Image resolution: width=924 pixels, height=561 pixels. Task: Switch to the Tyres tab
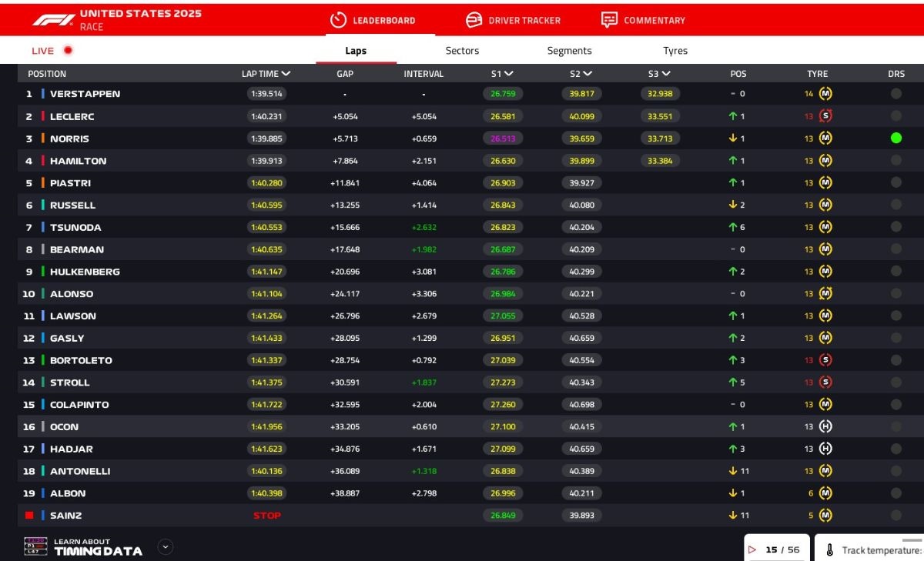coord(675,51)
